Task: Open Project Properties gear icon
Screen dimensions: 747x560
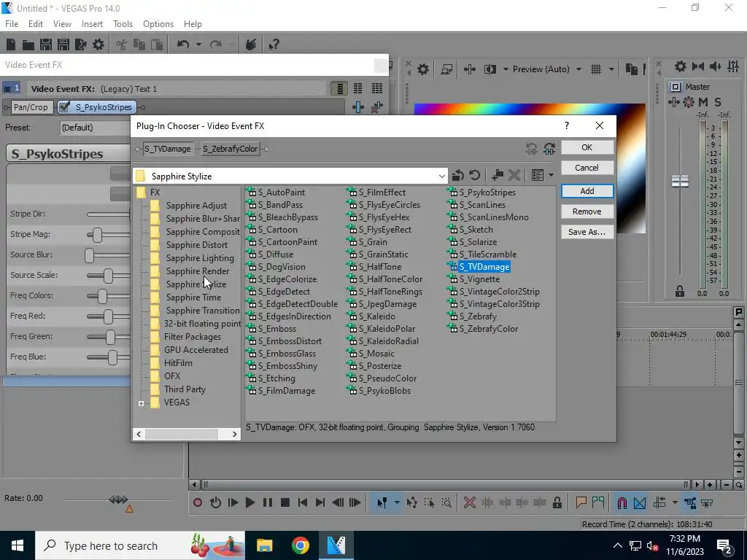Action: (x=98, y=44)
